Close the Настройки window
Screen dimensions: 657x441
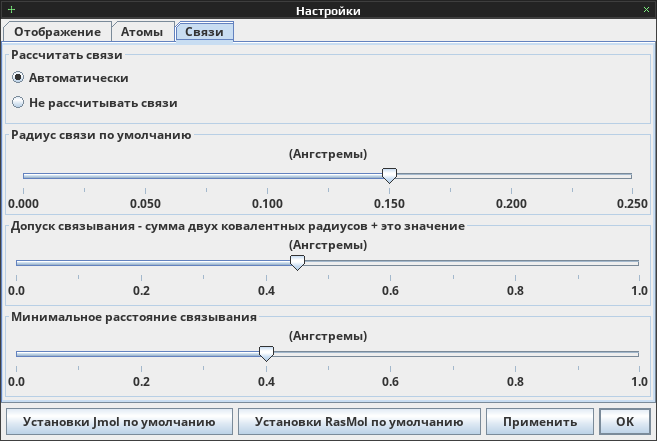646,10
